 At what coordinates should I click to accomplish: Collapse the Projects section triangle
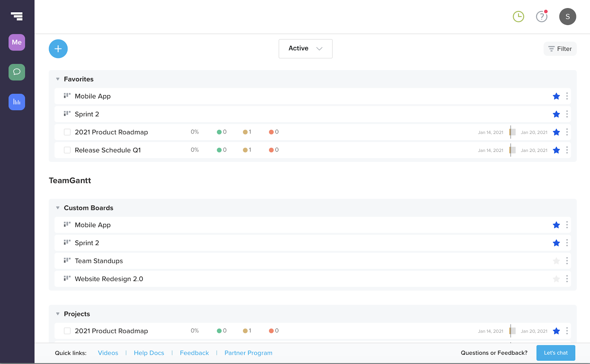(58, 314)
